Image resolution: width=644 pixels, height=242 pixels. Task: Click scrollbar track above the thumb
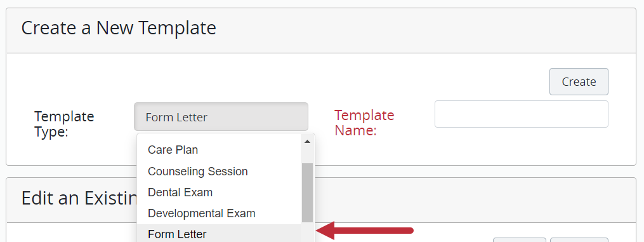(x=307, y=155)
